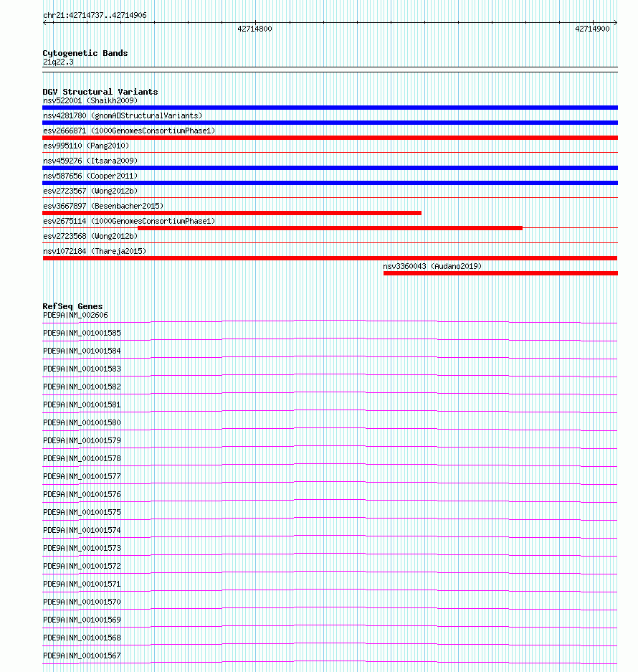Open variant esv2675114 (1000GenomesConsortiumPhase1) label
This screenshot has width=638, height=672.
click(129, 221)
